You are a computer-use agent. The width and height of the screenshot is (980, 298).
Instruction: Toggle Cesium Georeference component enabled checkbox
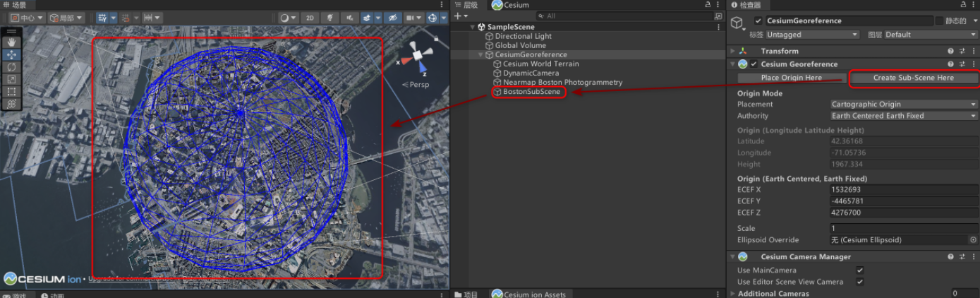tap(755, 64)
